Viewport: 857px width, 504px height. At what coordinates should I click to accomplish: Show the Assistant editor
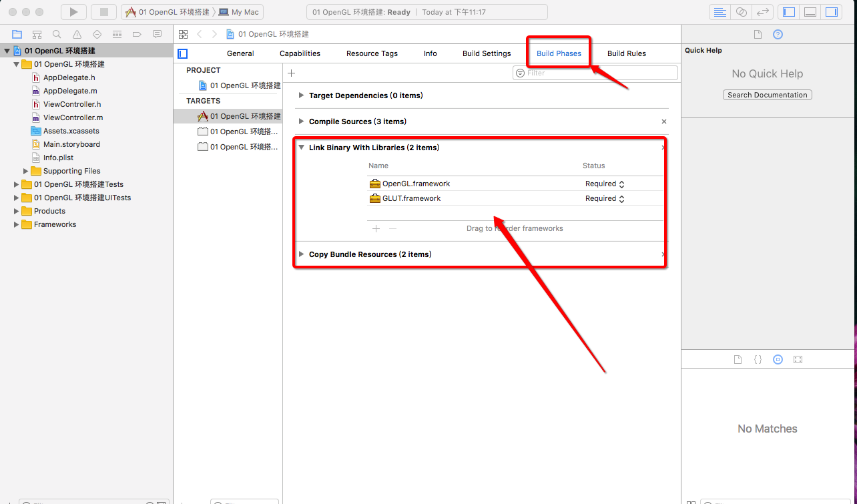(741, 12)
